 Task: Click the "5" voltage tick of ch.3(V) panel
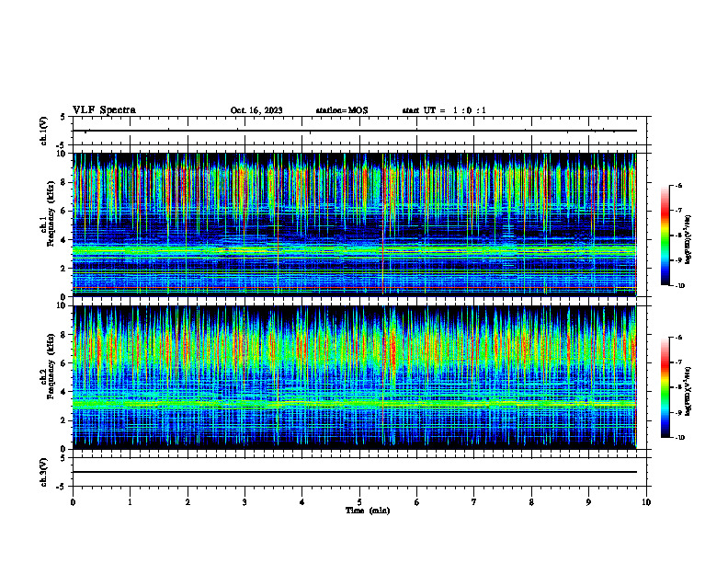[63, 458]
